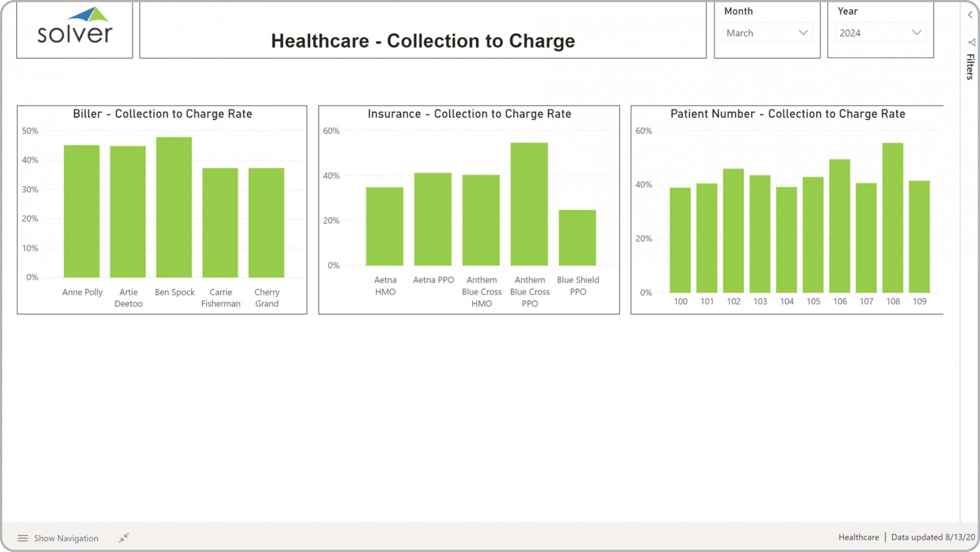Click Biller - Collection to Charge Rate title

pyautogui.click(x=162, y=114)
